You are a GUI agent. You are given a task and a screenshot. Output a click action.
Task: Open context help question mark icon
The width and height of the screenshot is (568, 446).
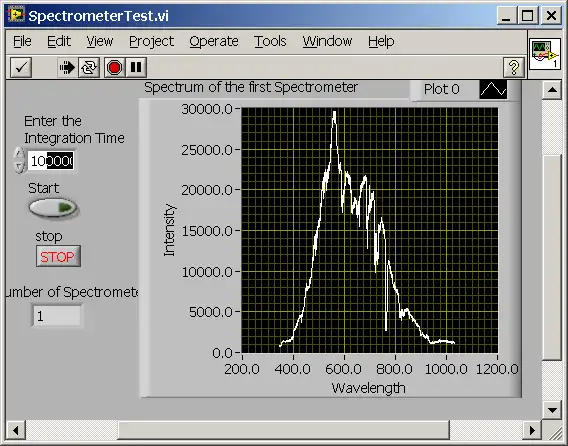(x=514, y=67)
